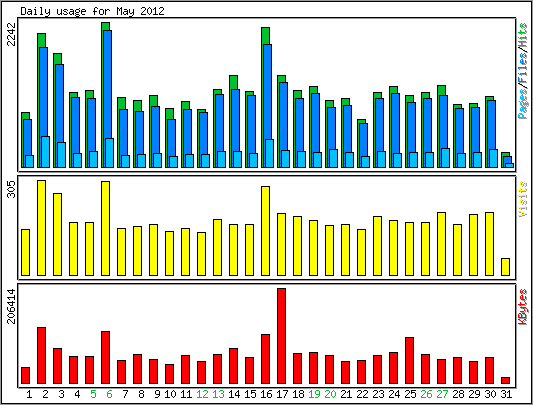The image size is (533, 405).
Task: Click day label '17' on the x-axis
Action: coord(282,394)
